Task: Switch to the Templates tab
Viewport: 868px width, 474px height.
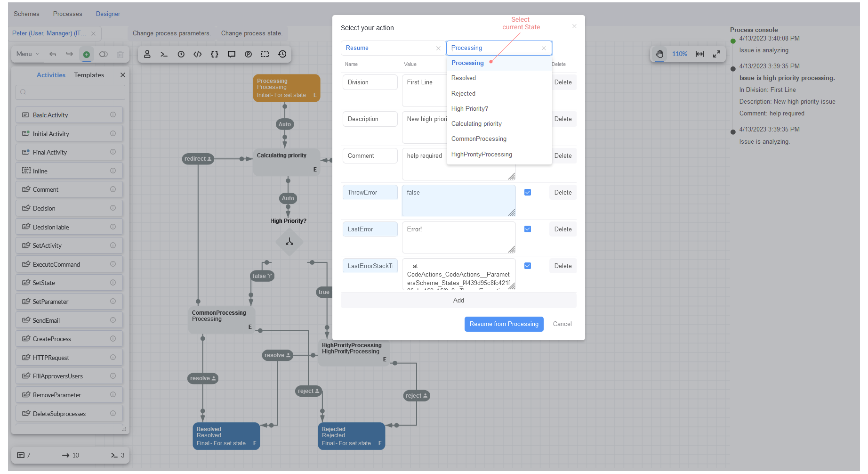Action: click(x=89, y=75)
